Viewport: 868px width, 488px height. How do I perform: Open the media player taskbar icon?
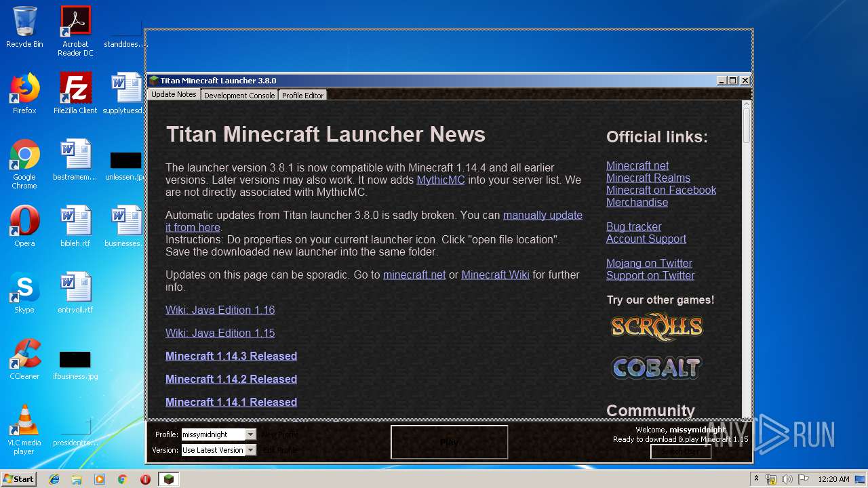100,479
